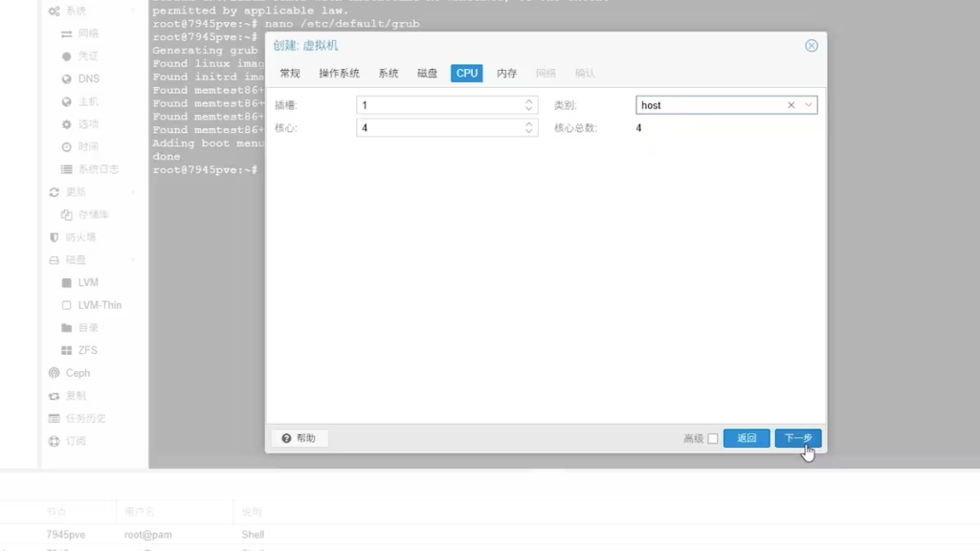Switch to the OS (操作系统) tab
Image resolution: width=980 pixels, height=551 pixels.
[x=339, y=74]
